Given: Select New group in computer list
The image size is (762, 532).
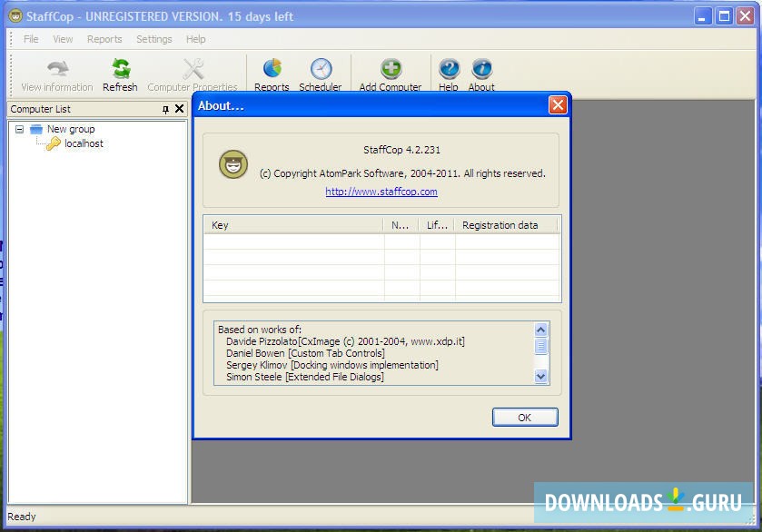Looking at the screenshot, I should [71, 129].
